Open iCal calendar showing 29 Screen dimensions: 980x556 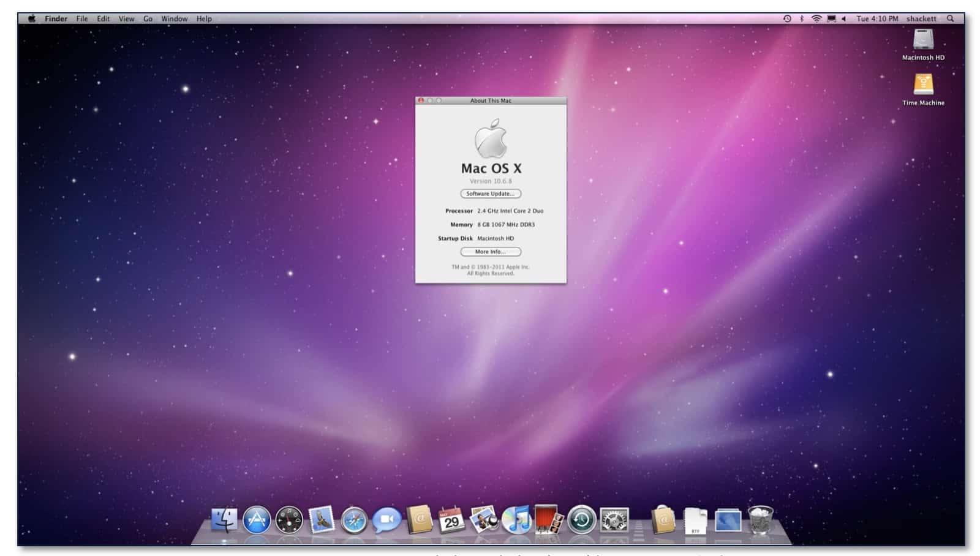point(451,520)
